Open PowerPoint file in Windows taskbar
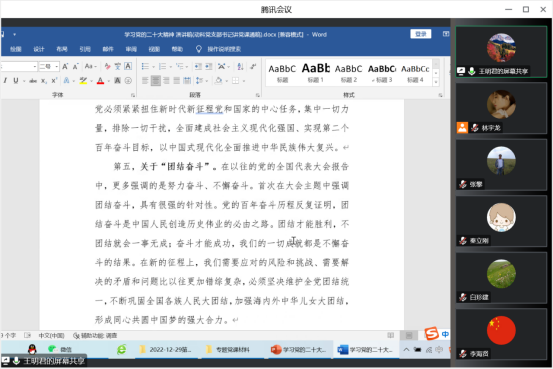553x369 pixels. click(x=299, y=350)
